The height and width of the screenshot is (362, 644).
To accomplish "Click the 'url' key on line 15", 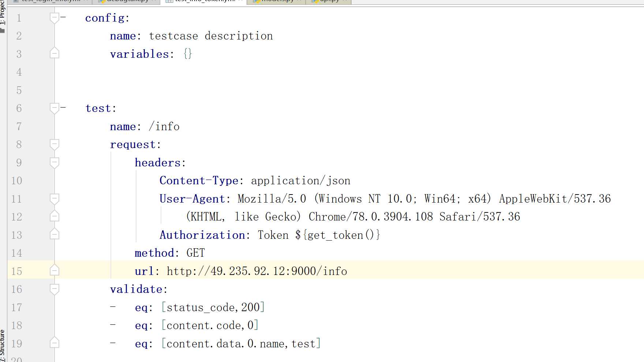I will (x=144, y=271).
